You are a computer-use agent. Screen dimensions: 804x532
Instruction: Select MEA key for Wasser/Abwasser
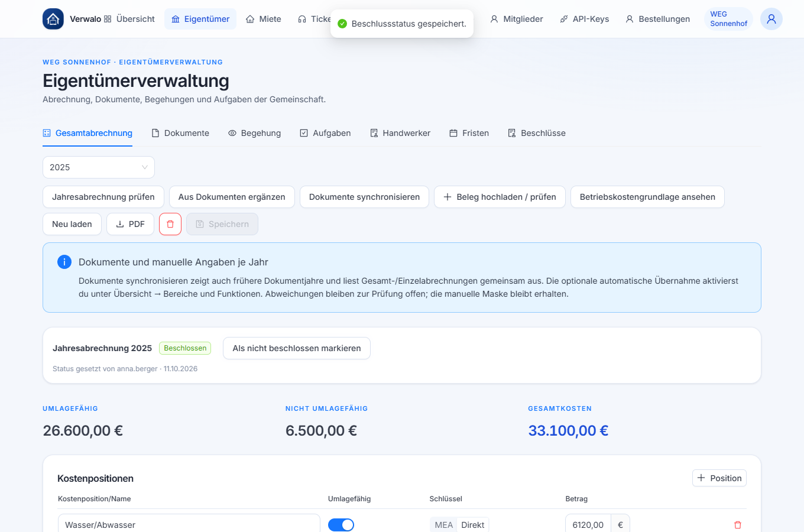pyautogui.click(x=444, y=525)
